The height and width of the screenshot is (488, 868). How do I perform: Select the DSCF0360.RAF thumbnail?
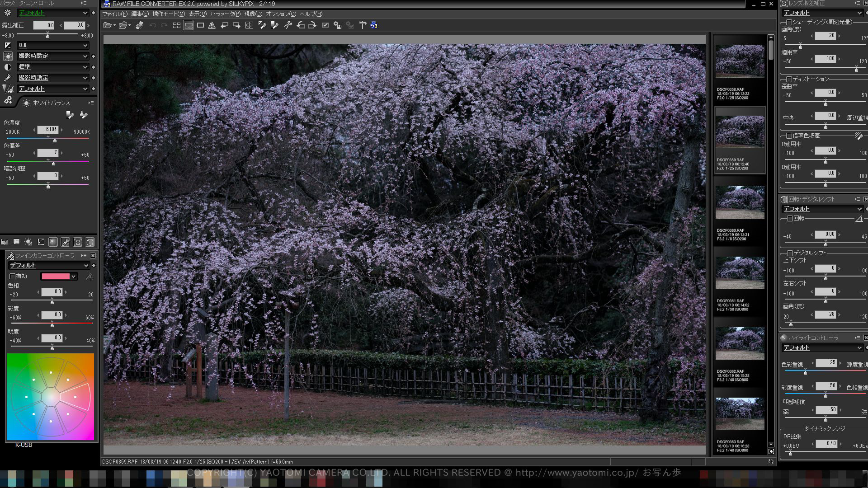pos(740,202)
